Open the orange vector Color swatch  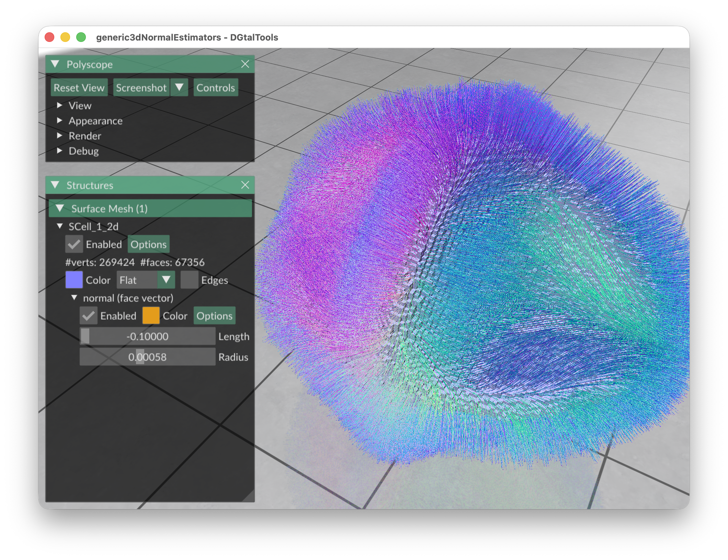click(x=151, y=316)
